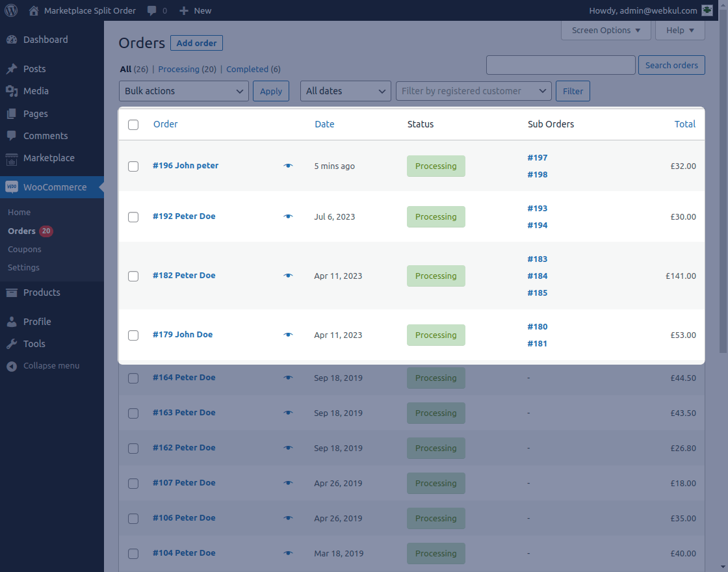Viewport: 728px width, 572px height.
Task: Click the Profile person icon
Action: click(x=12, y=322)
